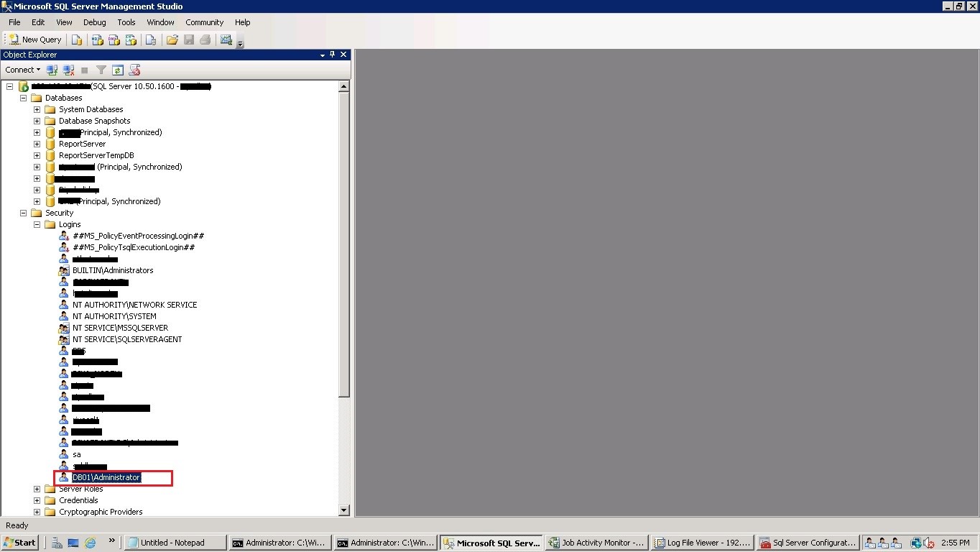Expand the ReportServer database node
This screenshot has width=980, height=552.
coord(37,144)
